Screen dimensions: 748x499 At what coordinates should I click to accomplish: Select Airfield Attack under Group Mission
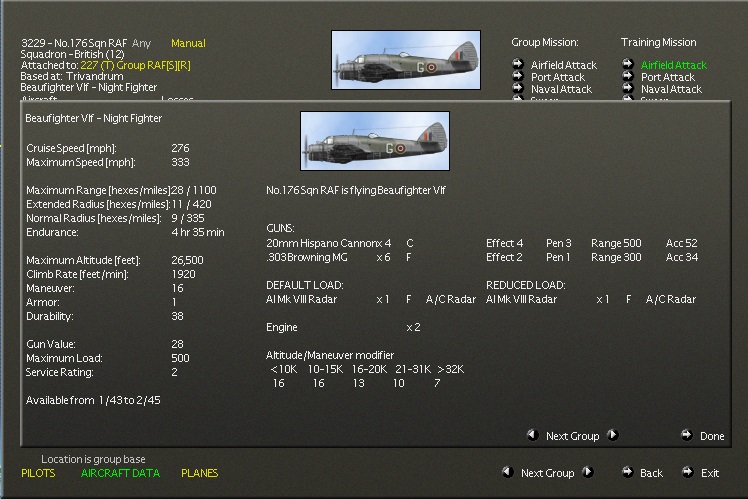point(563,65)
